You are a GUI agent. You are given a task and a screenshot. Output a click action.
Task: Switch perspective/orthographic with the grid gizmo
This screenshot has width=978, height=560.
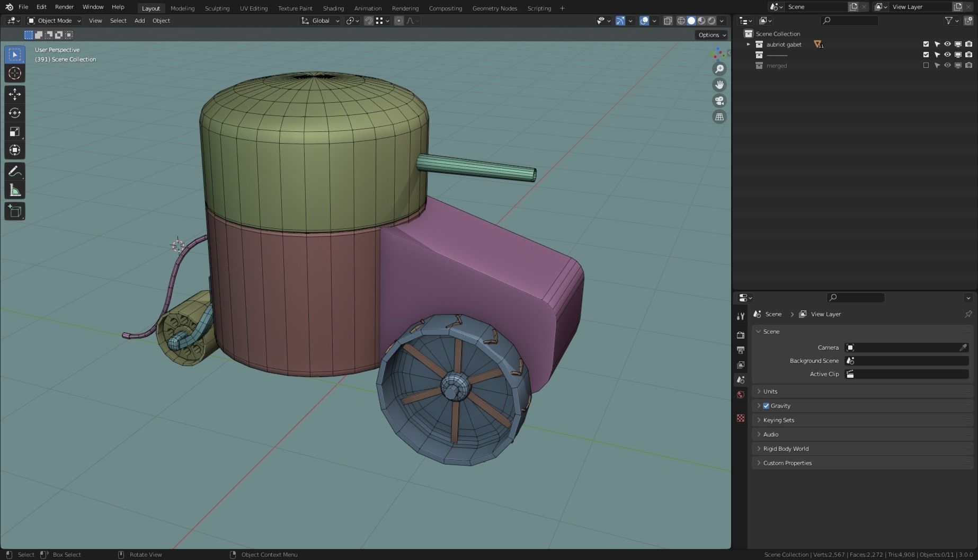719,117
